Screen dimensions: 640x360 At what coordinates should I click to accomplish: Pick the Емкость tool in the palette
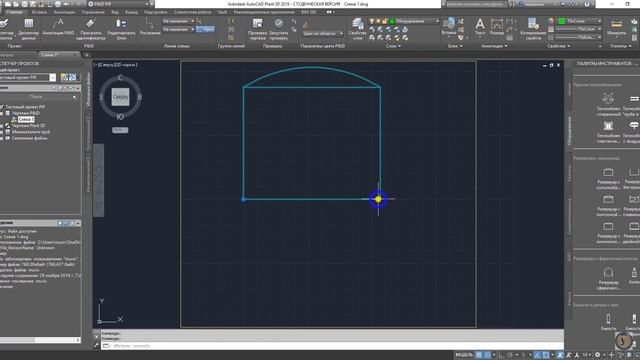[608, 322]
